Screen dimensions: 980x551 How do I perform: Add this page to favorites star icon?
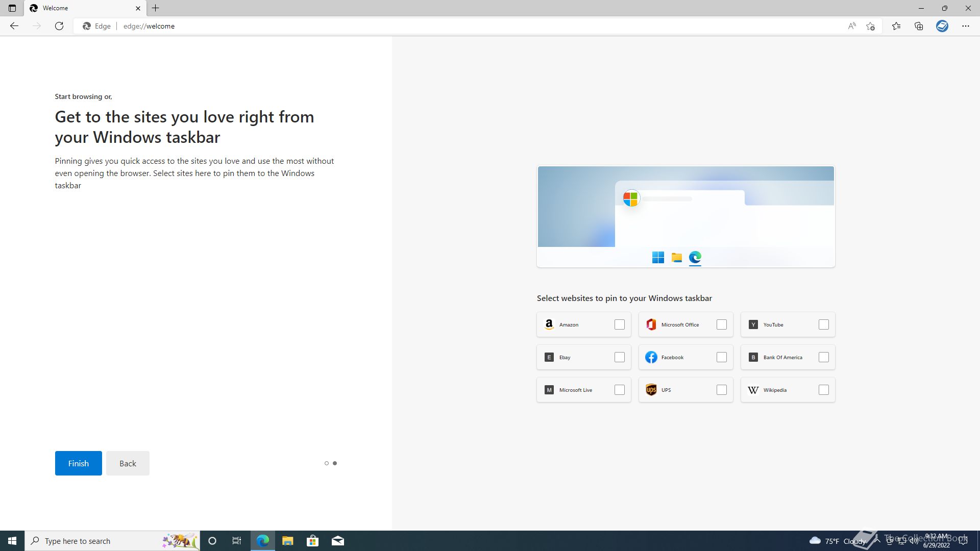point(871,26)
